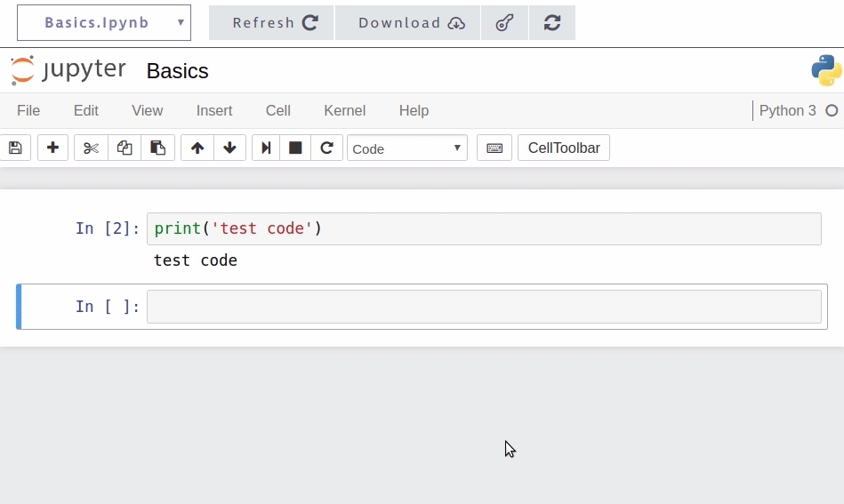
Task: Run the cell with the step-forward icon
Action: click(265, 148)
